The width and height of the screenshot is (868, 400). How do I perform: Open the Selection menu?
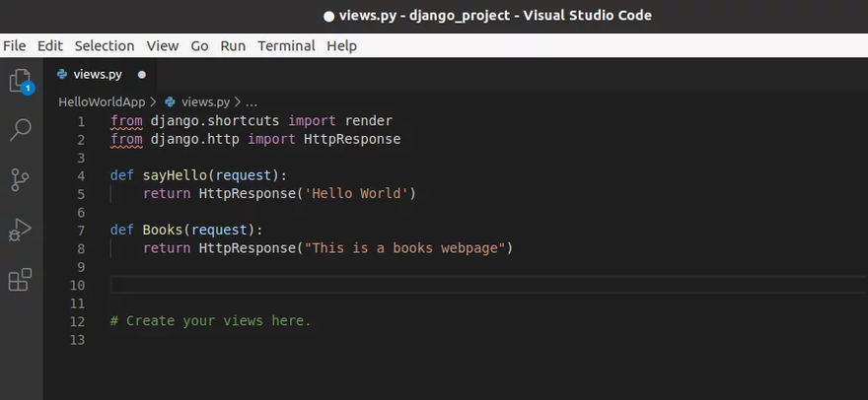105,46
